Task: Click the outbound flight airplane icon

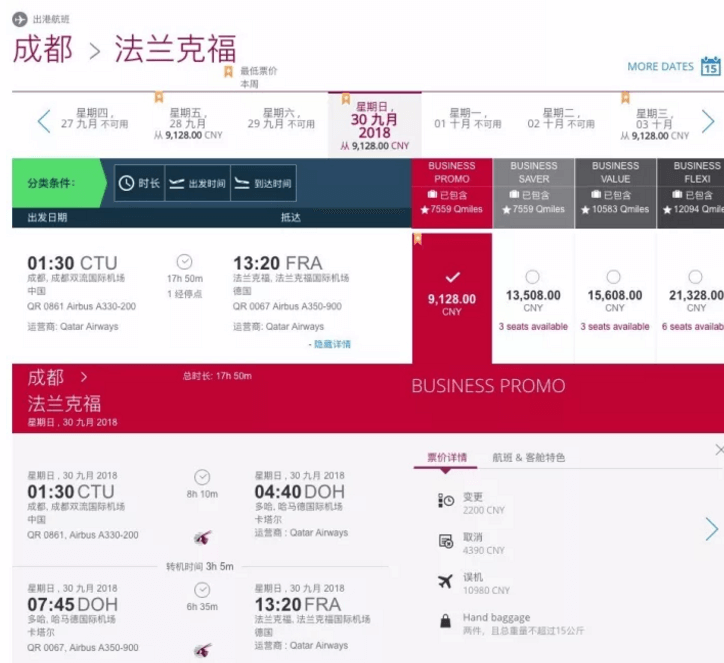Action: point(19,19)
